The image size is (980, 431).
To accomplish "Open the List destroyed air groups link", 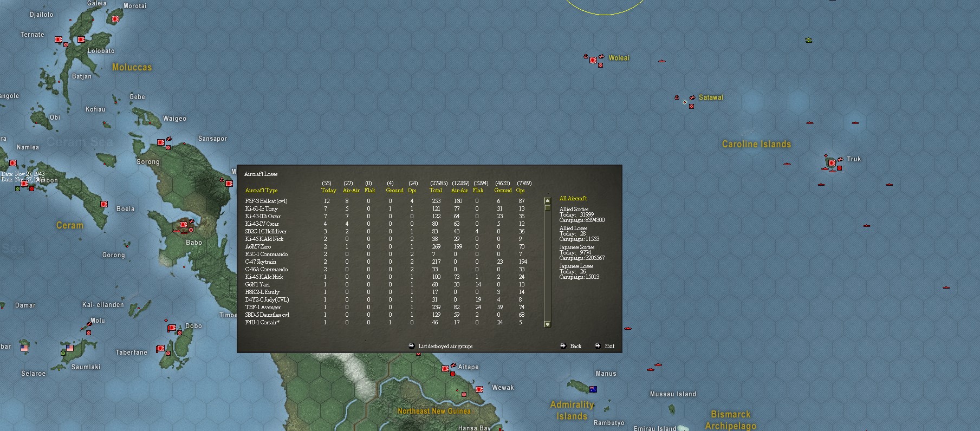I will (x=445, y=346).
